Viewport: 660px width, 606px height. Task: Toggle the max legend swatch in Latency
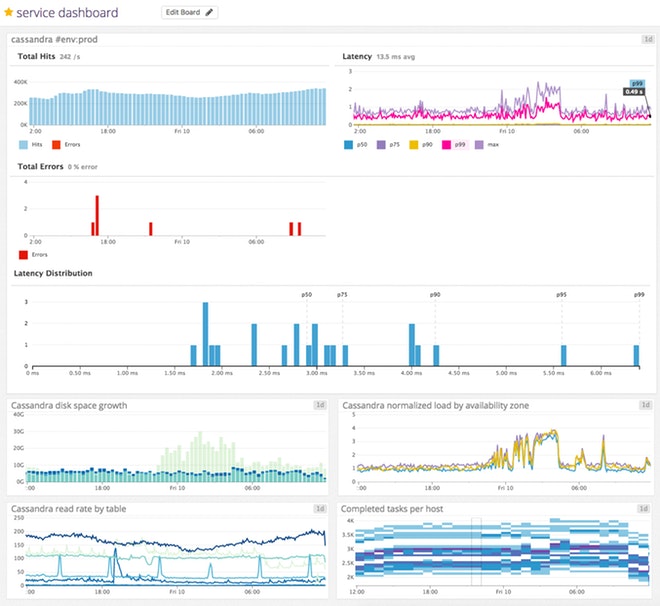[x=479, y=145]
